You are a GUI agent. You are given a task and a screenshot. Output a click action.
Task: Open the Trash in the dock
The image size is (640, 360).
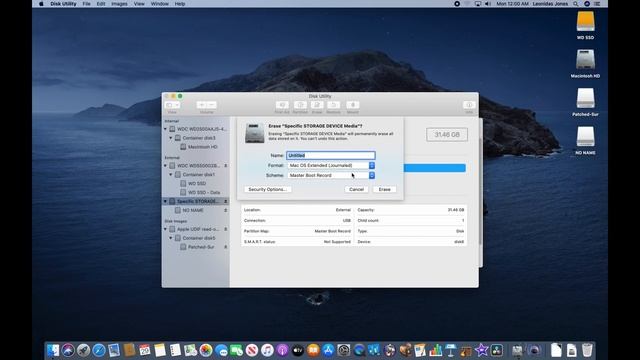coord(587,350)
